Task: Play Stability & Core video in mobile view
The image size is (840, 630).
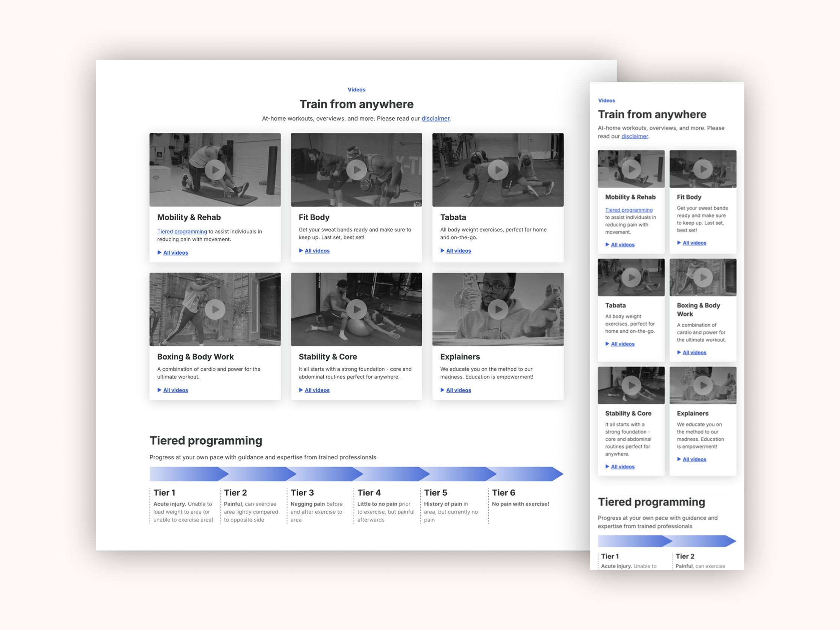Action: coord(631,385)
